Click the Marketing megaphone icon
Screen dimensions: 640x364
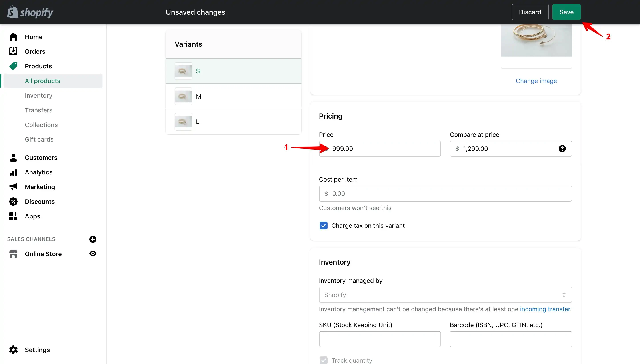pos(13,187)
